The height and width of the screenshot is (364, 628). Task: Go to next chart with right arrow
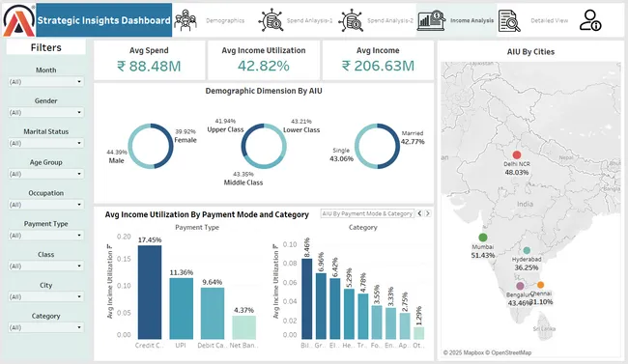pos(428,213)
